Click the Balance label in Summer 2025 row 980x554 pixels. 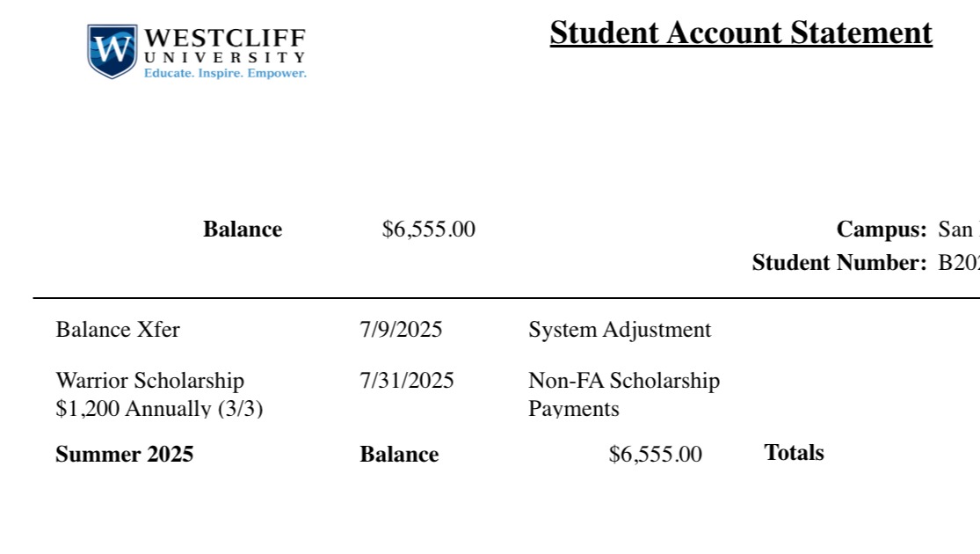(399, 455)
